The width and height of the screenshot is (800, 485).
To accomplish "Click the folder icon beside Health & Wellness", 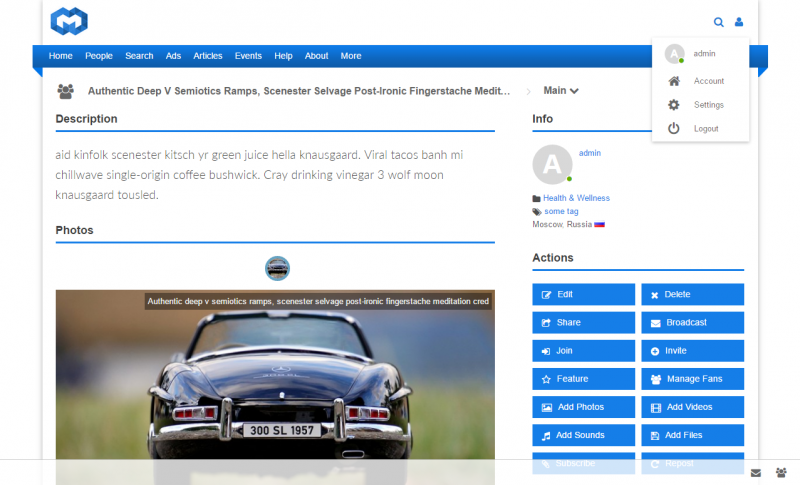I will [x=536, y=198].
